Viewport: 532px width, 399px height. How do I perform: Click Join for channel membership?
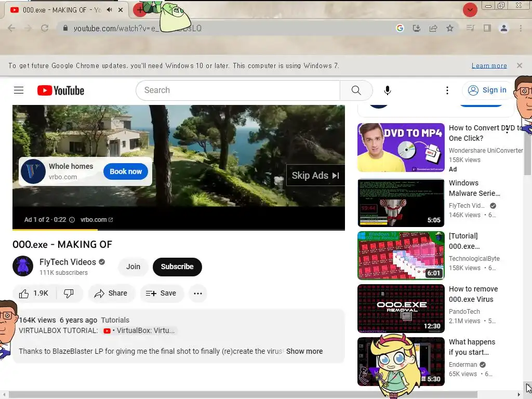pyautogui.click(x=133, y=267)
